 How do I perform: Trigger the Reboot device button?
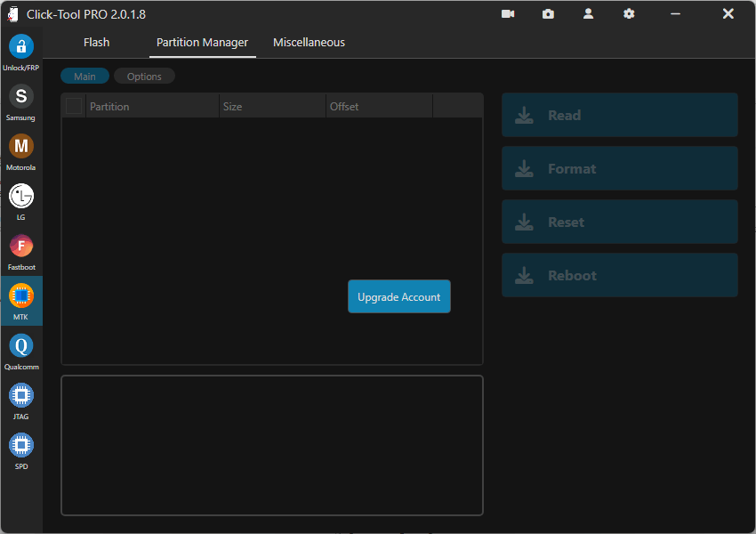tap(619, 275)
